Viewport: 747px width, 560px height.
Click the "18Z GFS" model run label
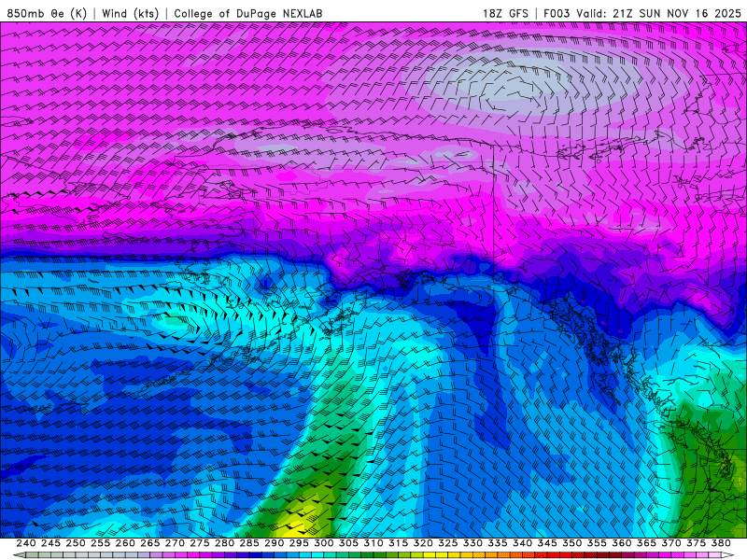pos(505,13)
